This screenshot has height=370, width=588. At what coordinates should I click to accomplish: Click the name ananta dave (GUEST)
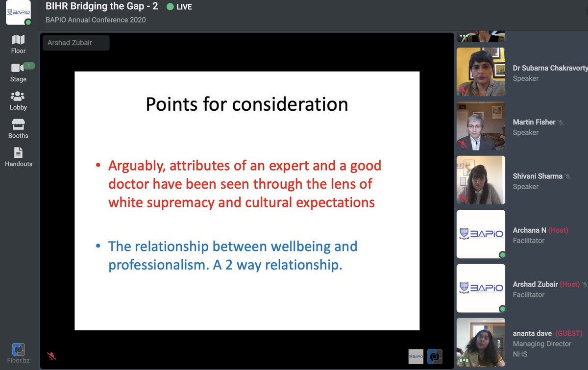point(547,334)
